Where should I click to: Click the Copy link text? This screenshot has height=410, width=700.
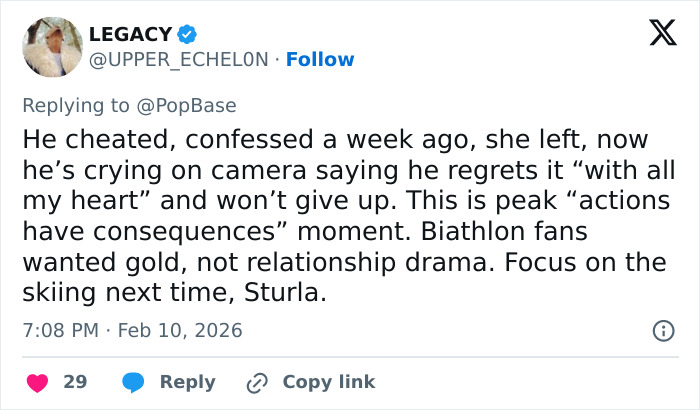[x=329, y=382]
